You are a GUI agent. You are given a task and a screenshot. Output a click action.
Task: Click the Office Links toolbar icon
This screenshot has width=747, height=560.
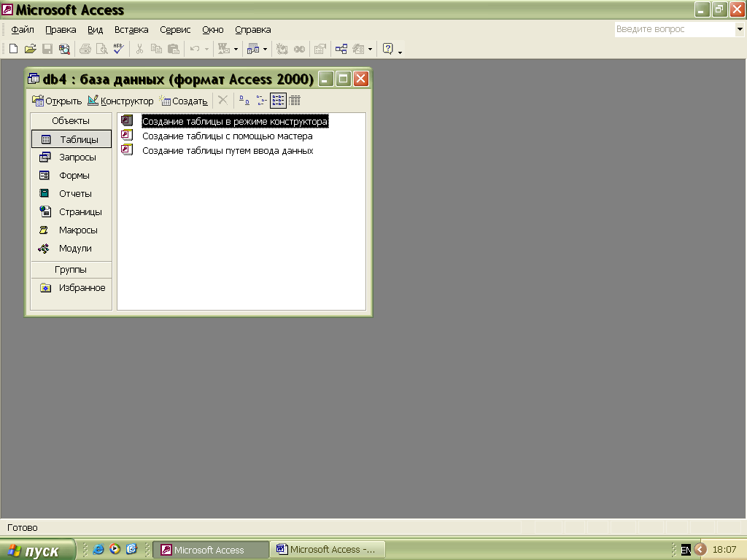coord(223,49)
